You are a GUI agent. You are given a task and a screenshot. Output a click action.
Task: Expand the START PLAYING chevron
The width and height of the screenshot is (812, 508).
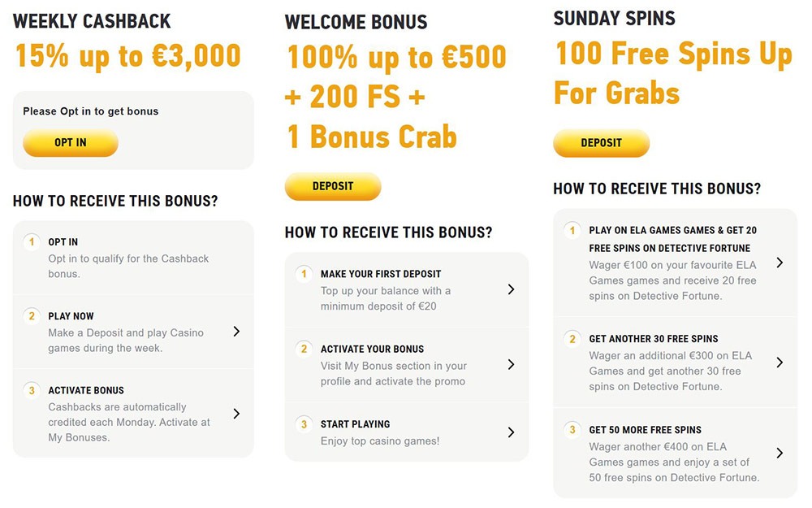pos(511,432)
